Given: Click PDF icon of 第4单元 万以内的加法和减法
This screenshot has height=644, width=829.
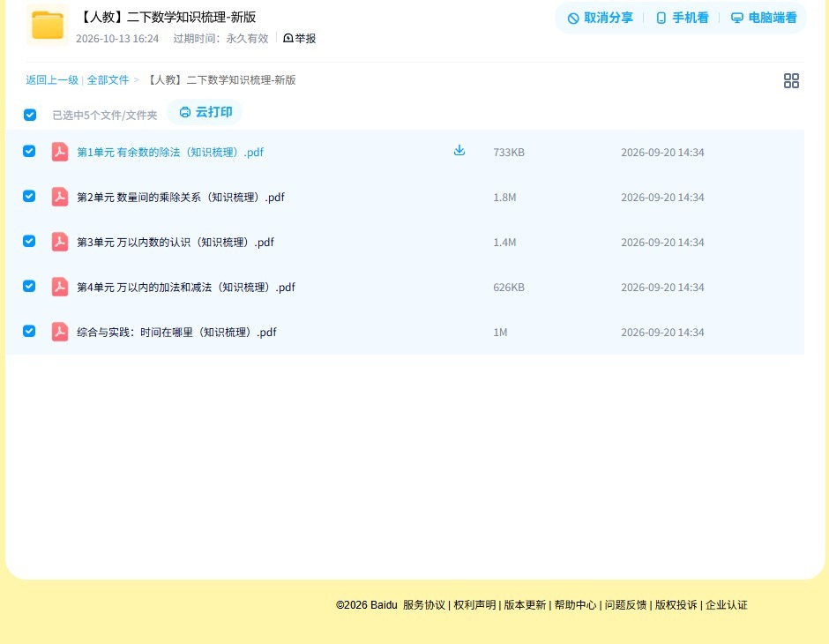Looking at the screenshot, I should 60,287.
